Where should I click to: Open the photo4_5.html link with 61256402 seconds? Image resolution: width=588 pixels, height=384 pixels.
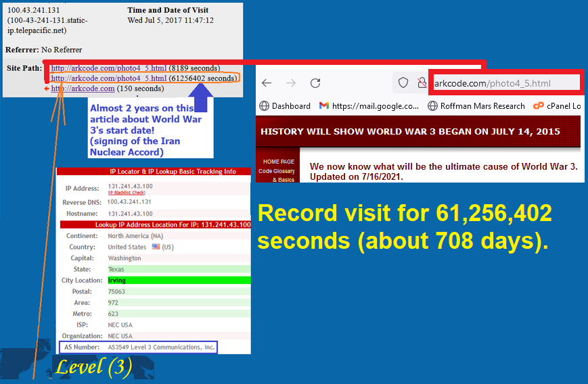(x=108, y=78)
